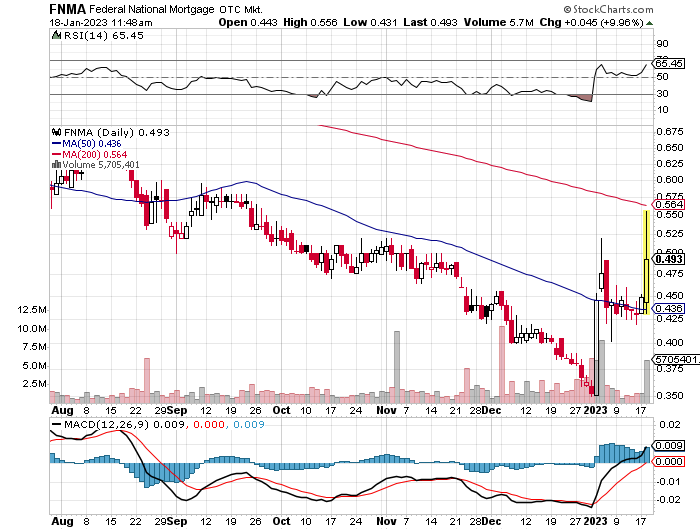Viewport: 700px width, 530px height.
Task: Click the FNMA (Daily) 0.493 legend label
Action: pos(117,132)
